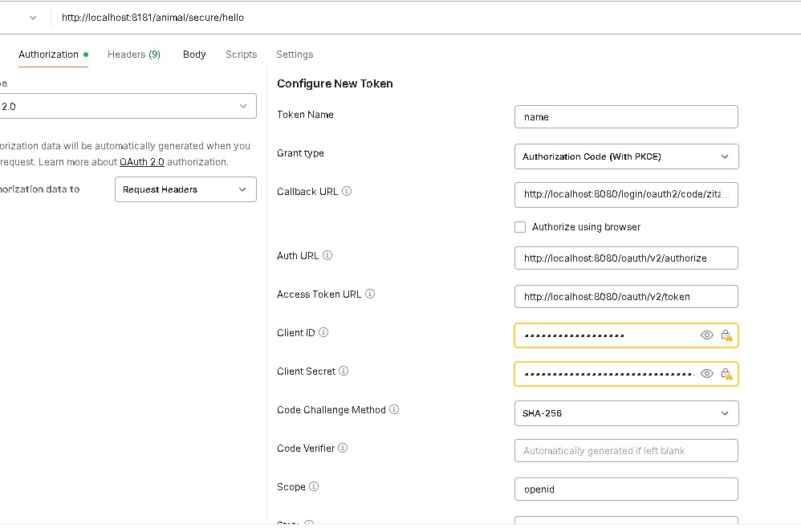Click info icon beside Code Verifier label
This screenshot has height=532, width=801.
[x=344, y=449]
